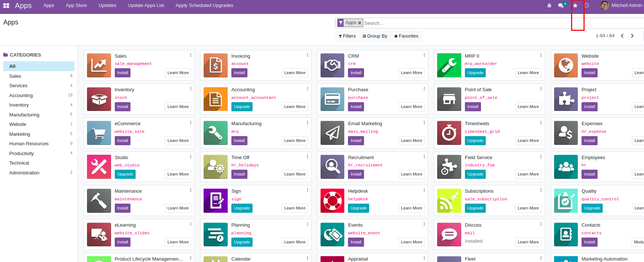Click the Inventory box app icon
The width and height of the screenshot is (644, 262).
(x=99, y=99)
